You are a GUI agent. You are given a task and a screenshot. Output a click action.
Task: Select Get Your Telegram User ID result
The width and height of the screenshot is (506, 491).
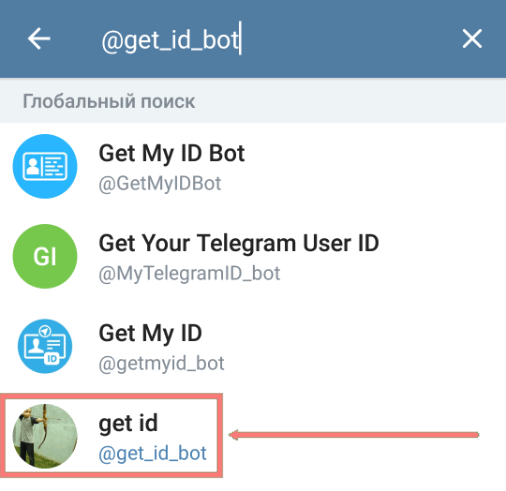tap(239, 243)
